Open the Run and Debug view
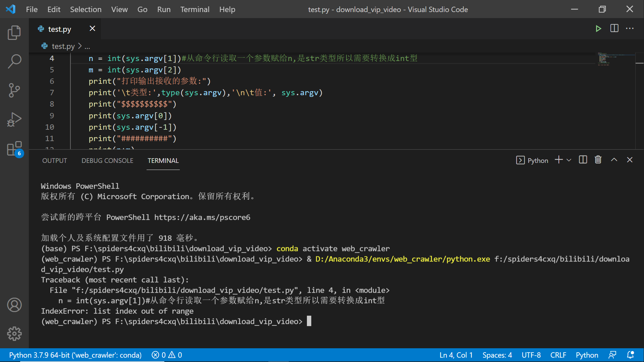 click(x=14, y=119)
